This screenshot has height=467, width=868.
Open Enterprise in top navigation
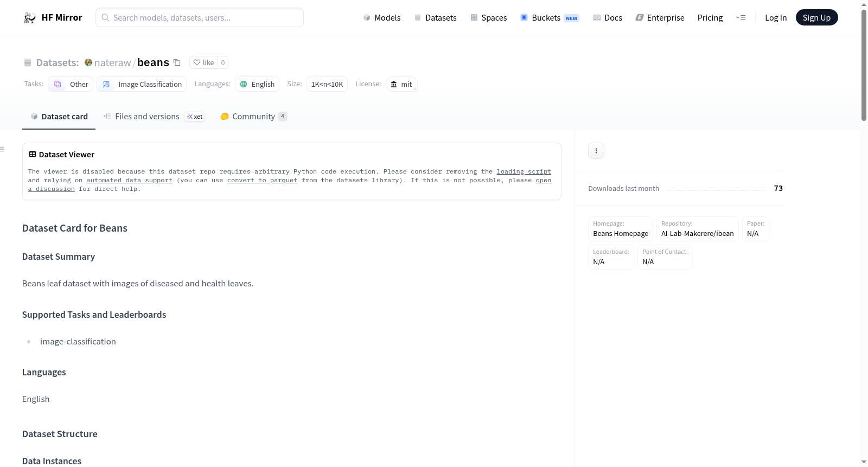[660, 17]
